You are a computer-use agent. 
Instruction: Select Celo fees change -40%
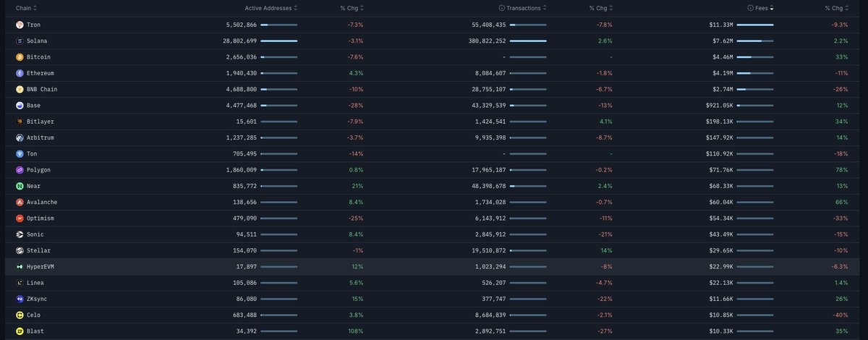841,315
